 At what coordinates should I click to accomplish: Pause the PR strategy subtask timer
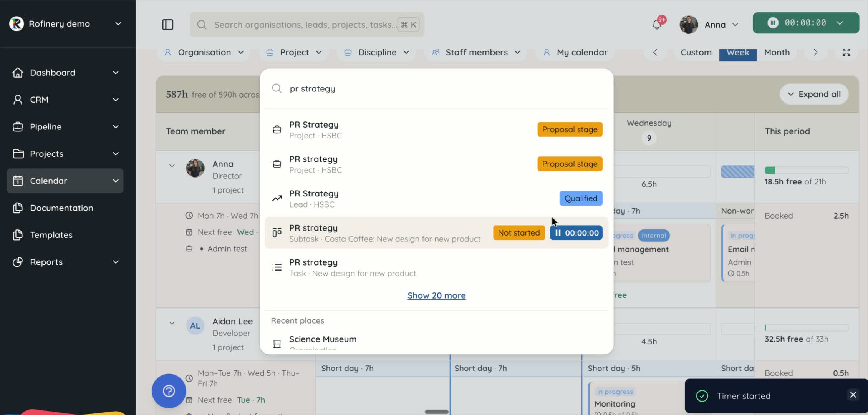pyautogui.click(x=576, y=233)
